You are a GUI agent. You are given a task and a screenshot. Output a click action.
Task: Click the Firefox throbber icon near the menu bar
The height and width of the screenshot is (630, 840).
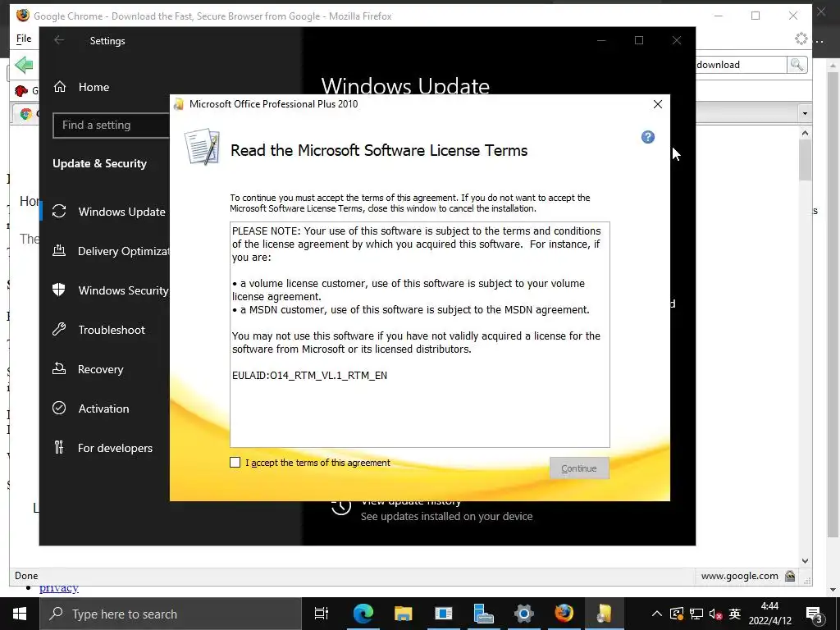click(x=801, y=39)
